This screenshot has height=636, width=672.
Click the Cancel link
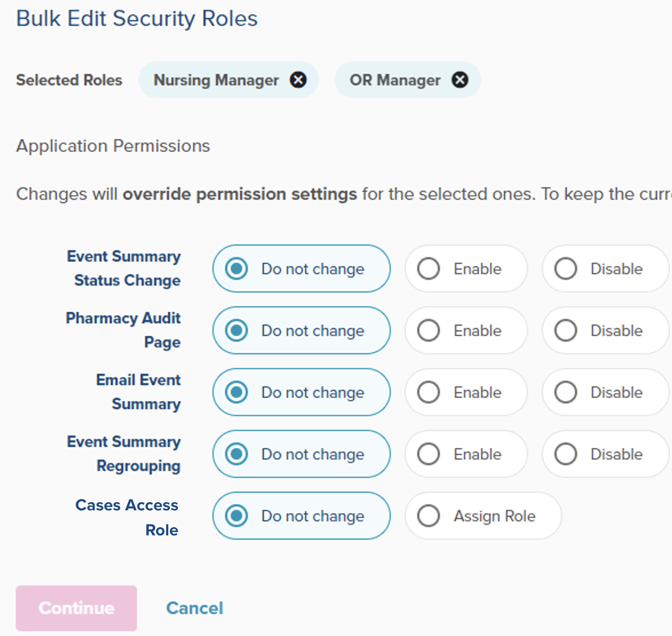tap(195, 608)
